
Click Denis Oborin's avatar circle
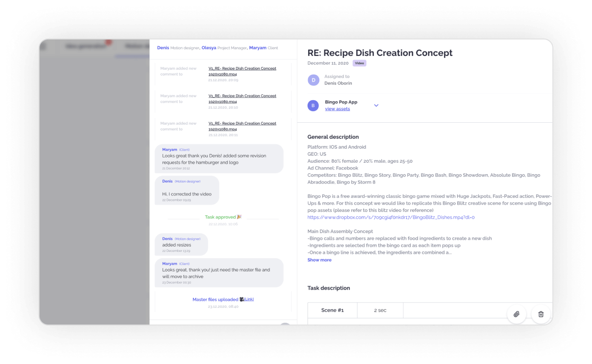tap(313, 80)
